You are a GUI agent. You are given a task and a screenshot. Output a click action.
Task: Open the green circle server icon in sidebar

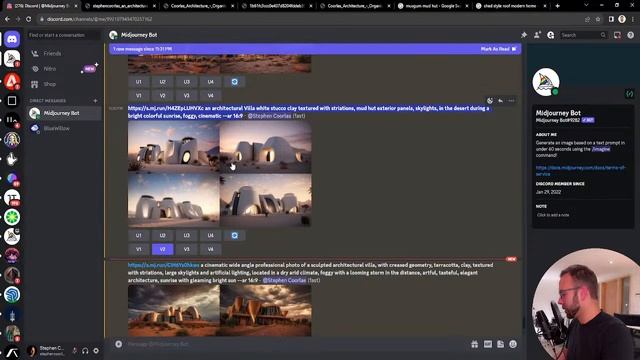pyautogui.click(x=12, y=217)
